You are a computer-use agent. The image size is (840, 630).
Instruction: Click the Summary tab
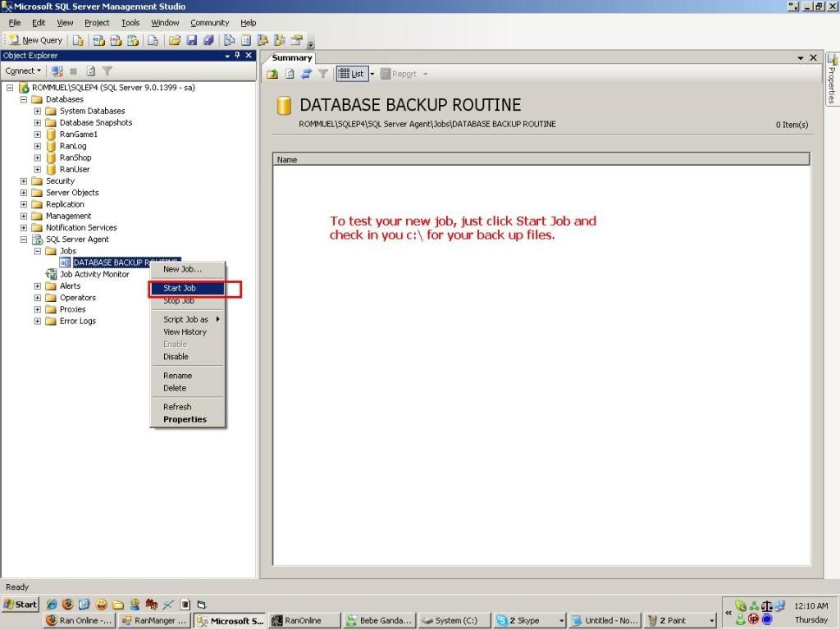click(291, 58)
